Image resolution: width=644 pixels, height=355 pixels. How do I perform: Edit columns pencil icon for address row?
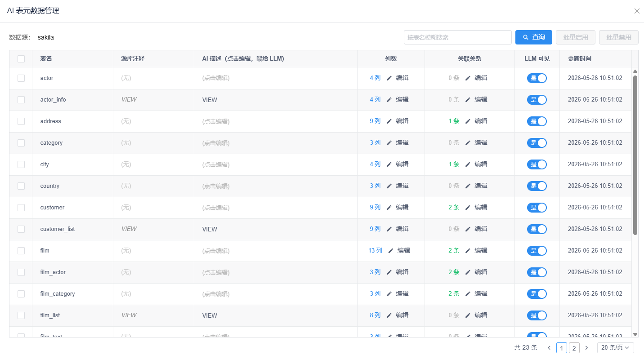pyautogui.click(x=389, y=121)
